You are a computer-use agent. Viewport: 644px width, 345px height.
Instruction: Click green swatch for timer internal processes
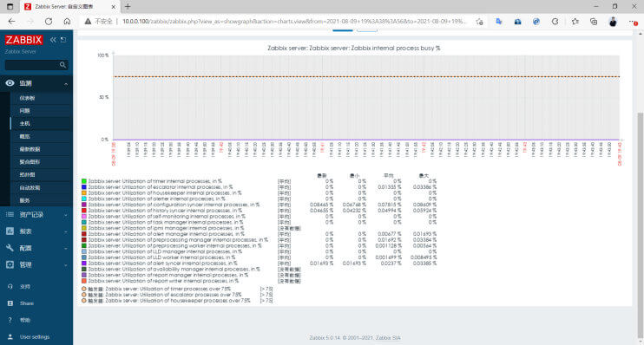(84, 181)
